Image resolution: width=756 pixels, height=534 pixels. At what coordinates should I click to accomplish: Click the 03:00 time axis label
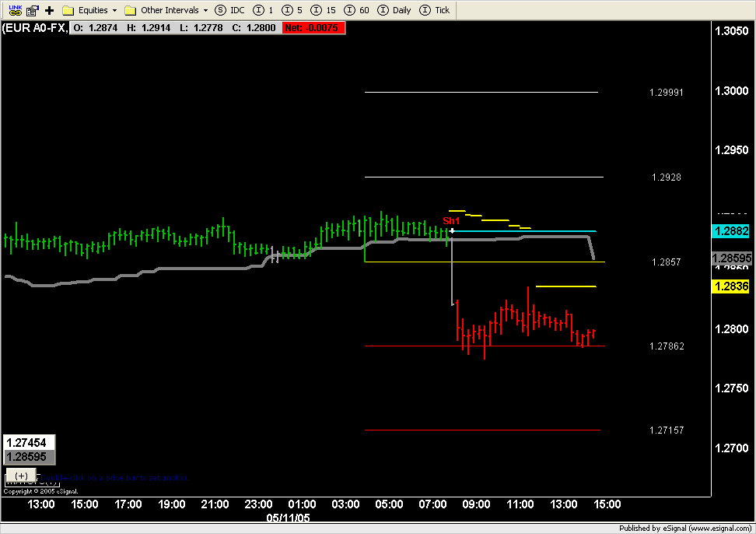pos(345,504)
